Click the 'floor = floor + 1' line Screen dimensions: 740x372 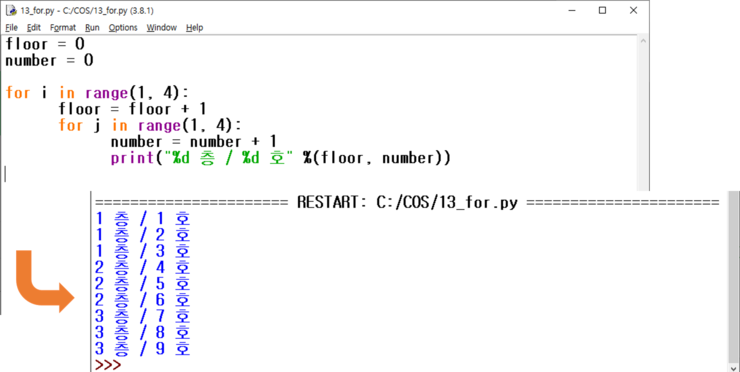click(x=133, y=109)
